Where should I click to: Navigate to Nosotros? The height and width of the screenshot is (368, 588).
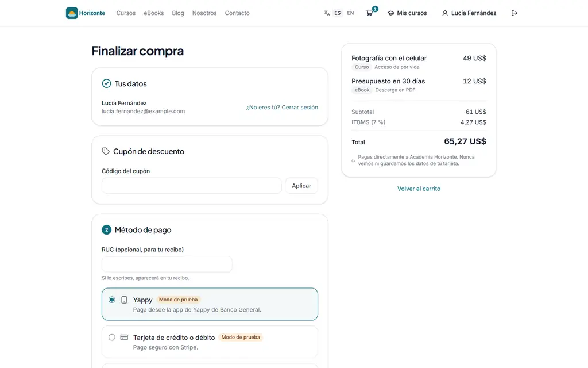pos(204,13)
